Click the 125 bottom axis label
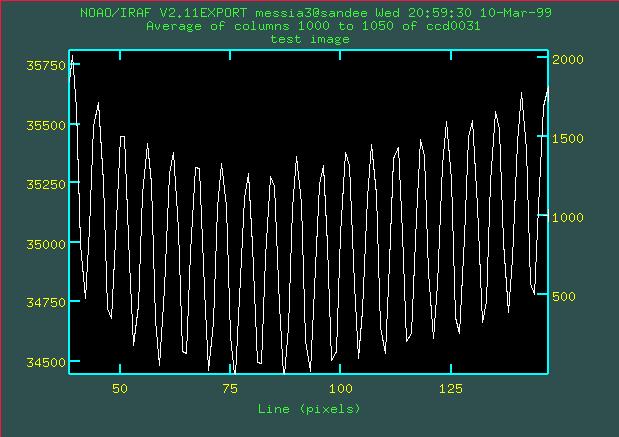Screen dimensions: 619x437 coord(451,389)
